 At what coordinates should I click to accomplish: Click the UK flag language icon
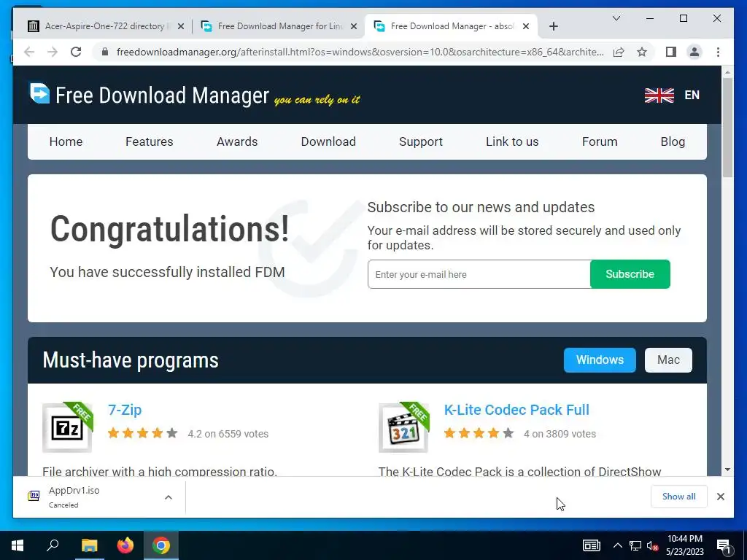coord(659,96)
